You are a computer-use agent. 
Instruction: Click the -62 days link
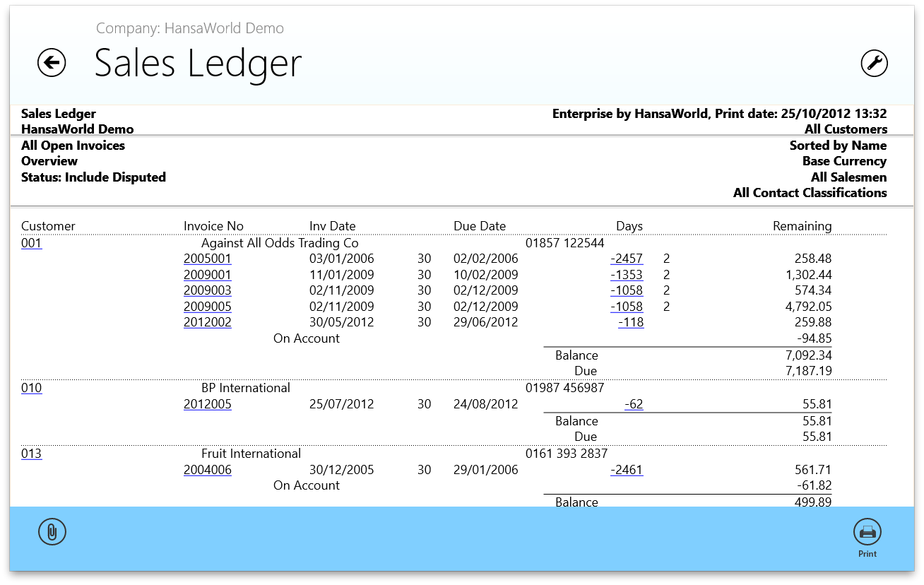pyautogui.click(x=634, y=405)
